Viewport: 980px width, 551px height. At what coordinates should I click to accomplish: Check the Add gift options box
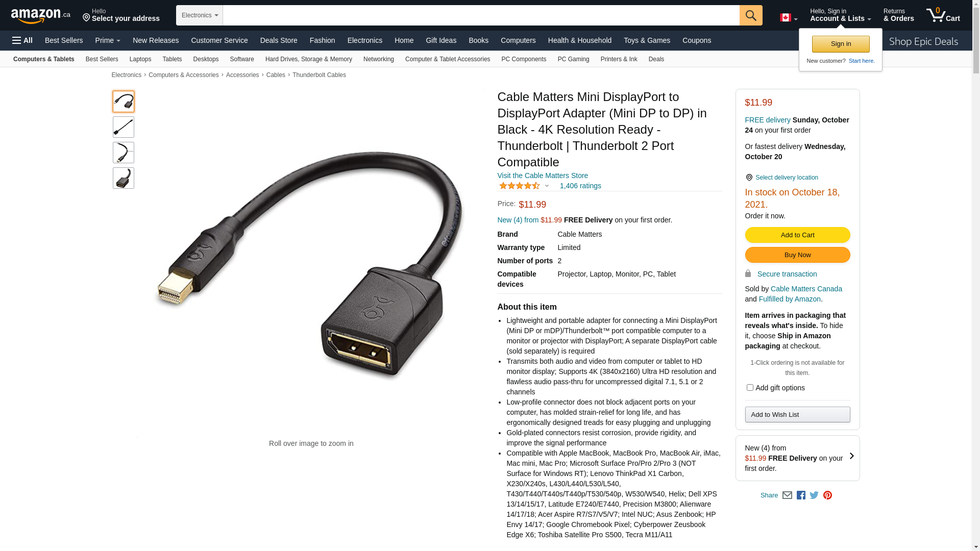pyautogui.click(x=750, y=388)
